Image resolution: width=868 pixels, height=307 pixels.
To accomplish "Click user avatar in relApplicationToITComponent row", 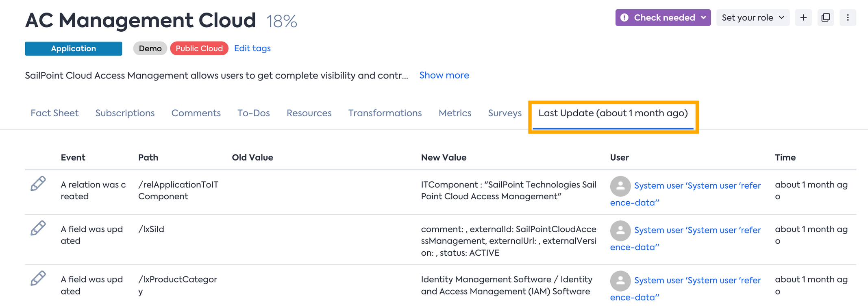I will coord(620,186).
